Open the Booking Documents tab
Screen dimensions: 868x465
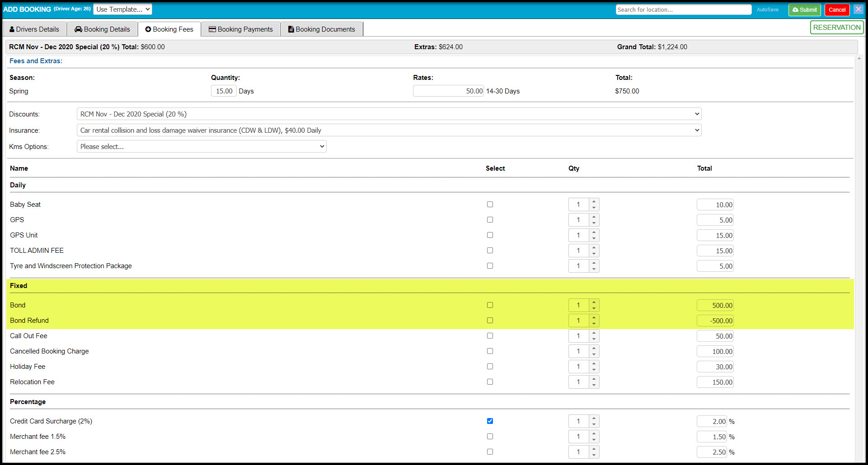[x=322, y=29]
